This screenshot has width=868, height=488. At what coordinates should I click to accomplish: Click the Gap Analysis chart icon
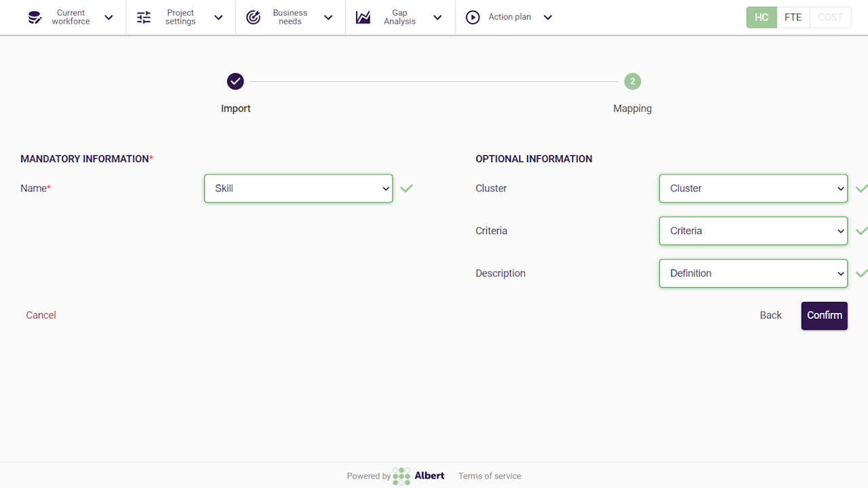pyautogui.click(x=363, y=18)
